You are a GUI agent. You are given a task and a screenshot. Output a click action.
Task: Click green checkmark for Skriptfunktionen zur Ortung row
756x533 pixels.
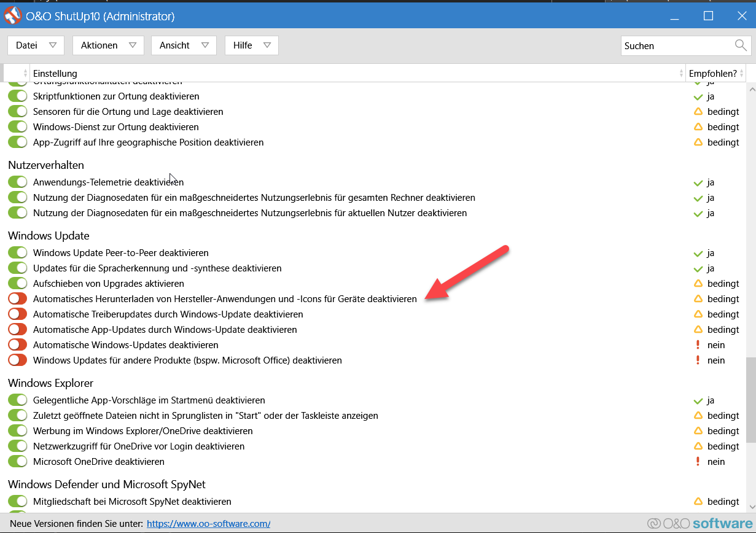(698, 96)
